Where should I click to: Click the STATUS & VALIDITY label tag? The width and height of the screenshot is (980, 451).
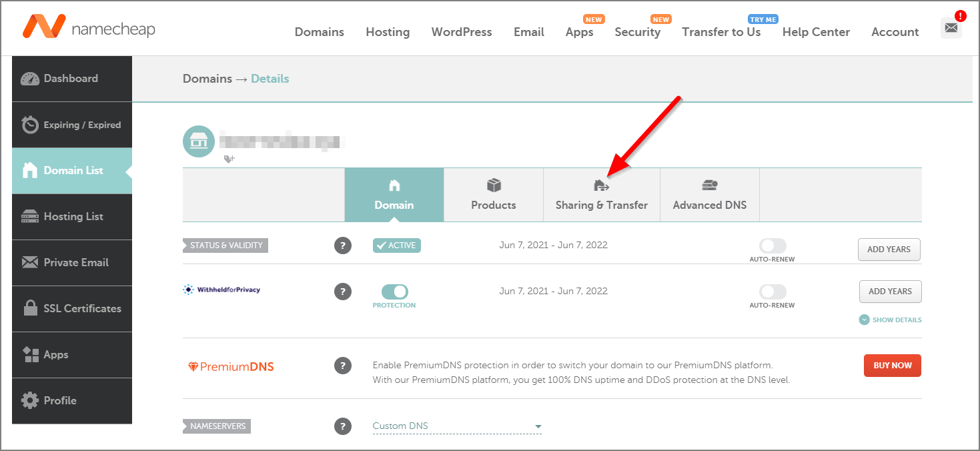(226, 246)
